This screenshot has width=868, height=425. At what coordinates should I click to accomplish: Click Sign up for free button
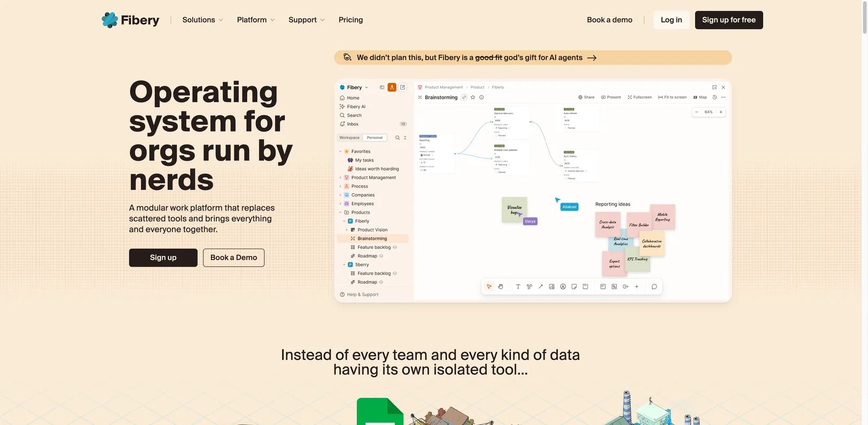point(729,20)
